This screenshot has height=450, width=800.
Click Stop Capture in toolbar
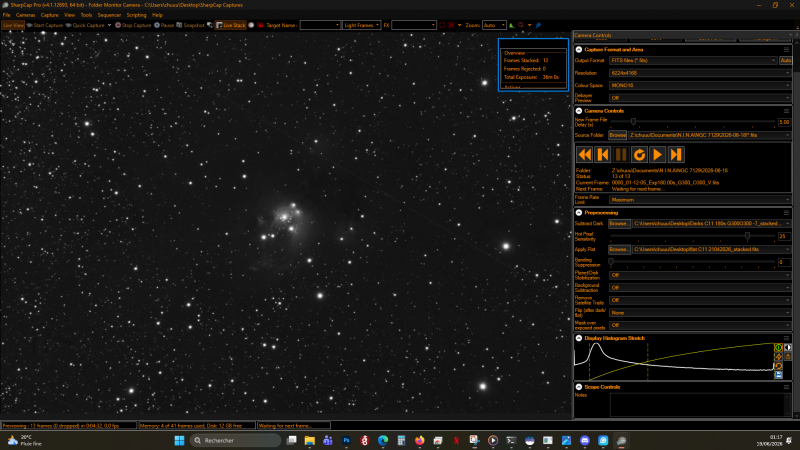(133, 25)
